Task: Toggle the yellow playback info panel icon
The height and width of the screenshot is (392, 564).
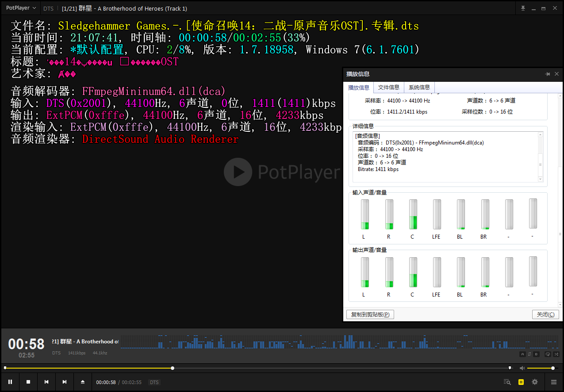Action: (521, 382)
